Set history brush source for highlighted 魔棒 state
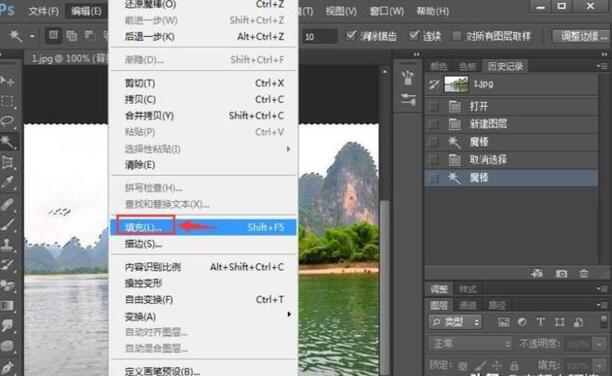This screenshot has height=376, width=612. (x=433, y=178)
